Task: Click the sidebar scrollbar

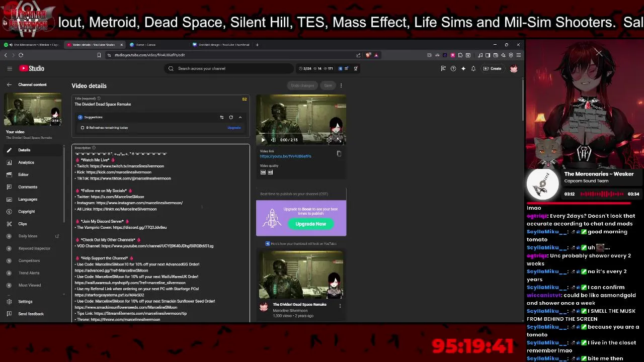Action: (64, 184)
